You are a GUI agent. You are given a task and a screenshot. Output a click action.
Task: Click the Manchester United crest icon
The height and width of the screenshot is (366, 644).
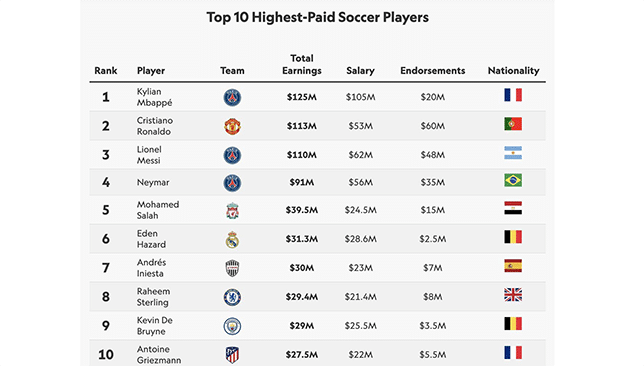(x=232, y=126)
